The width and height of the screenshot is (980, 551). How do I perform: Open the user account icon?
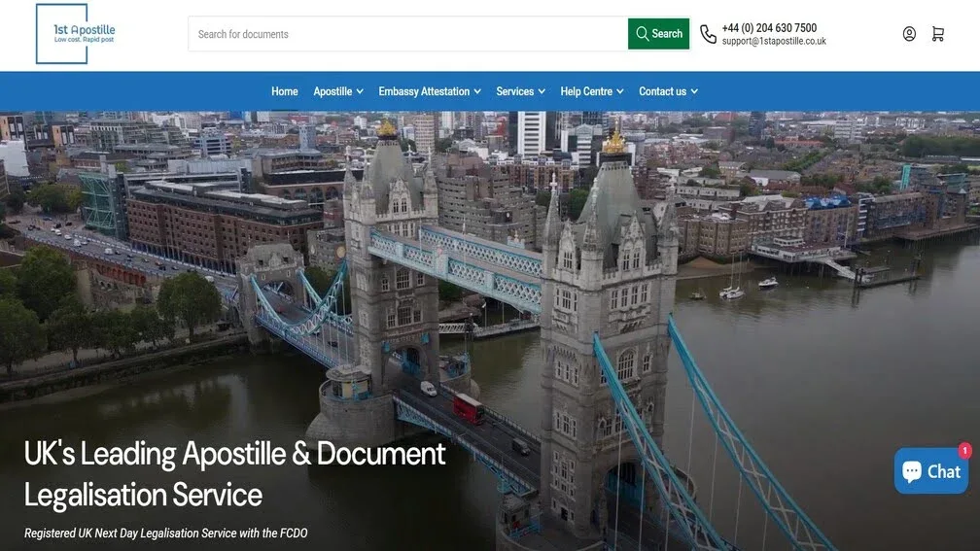coord(909,34)
